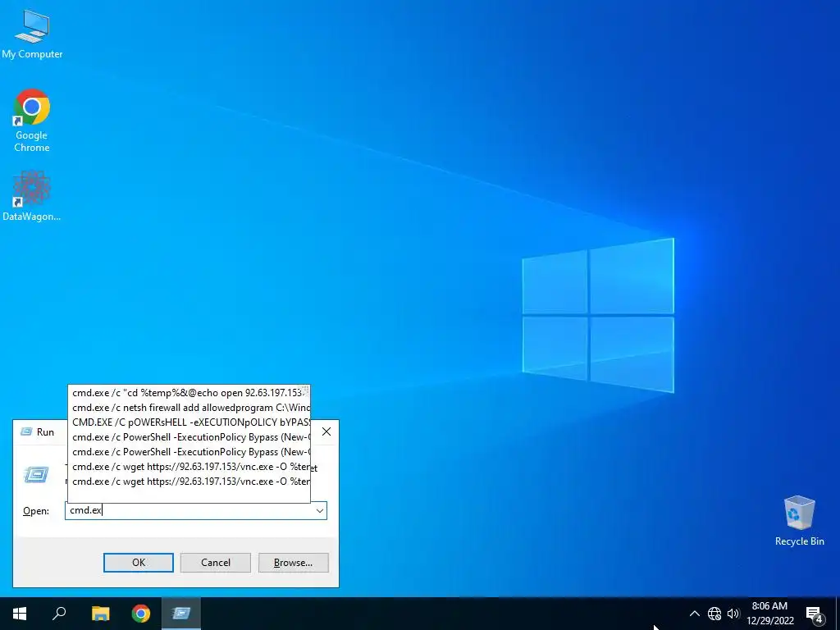The image size is (840, 630).
Task: Choose the 'cd %temp%&@echo open' suggestion
Action: point(189,393)
